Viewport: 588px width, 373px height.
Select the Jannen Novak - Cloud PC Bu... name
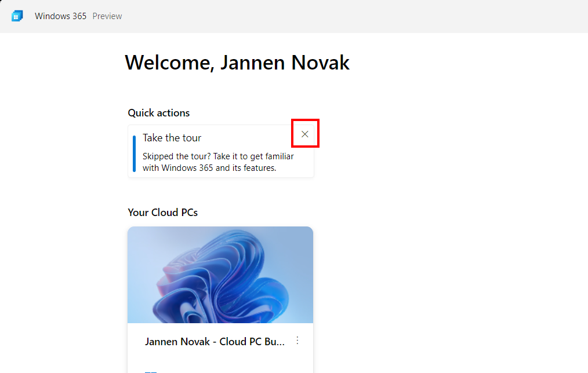tap(215, 342)
